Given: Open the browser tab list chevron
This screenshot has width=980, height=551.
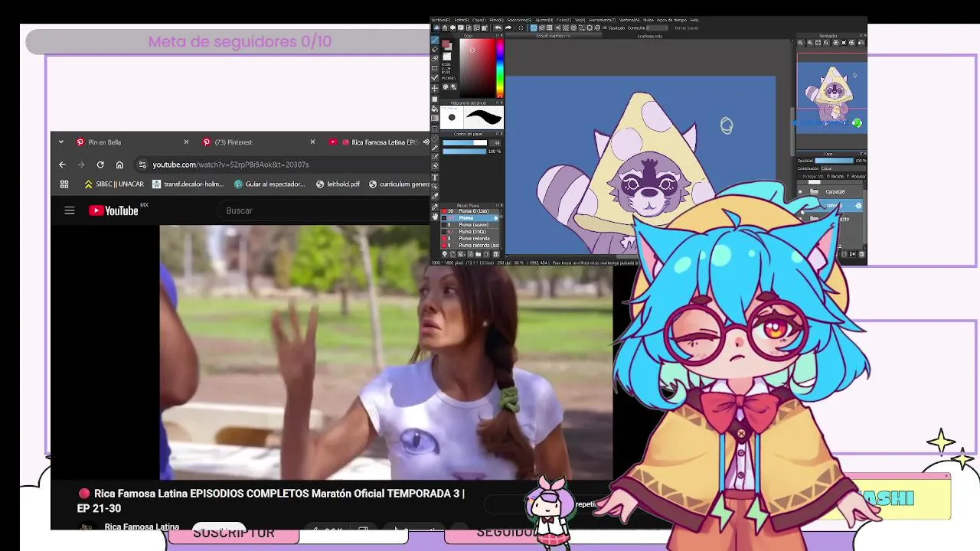Looking at the screenshot, I should point(61,142).
